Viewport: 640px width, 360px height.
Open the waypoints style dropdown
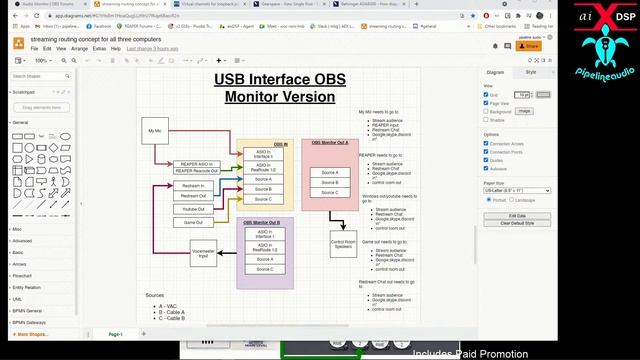coord(202,60)
